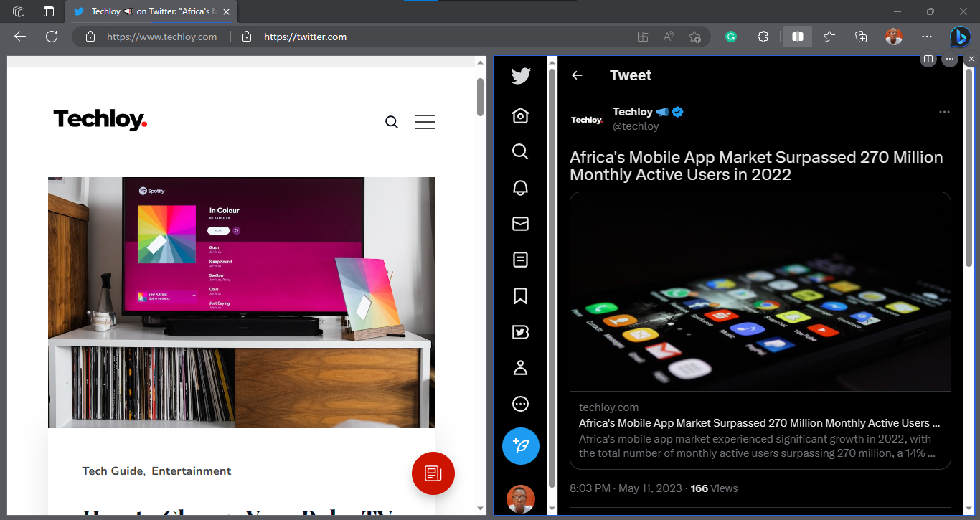Open Twitter Profile icon in sidebar
This screenshot has height=520, width=980.
click(520, 368)
